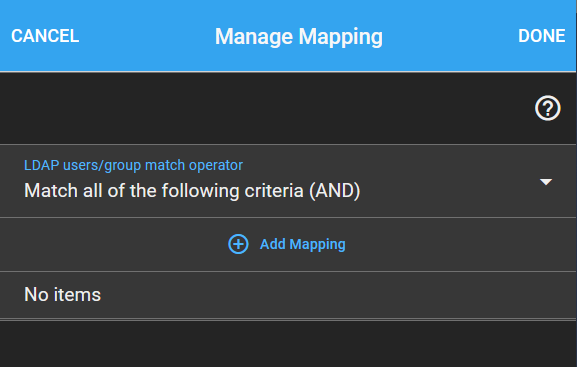Tap CANCEL in the blue header bar

45,36
